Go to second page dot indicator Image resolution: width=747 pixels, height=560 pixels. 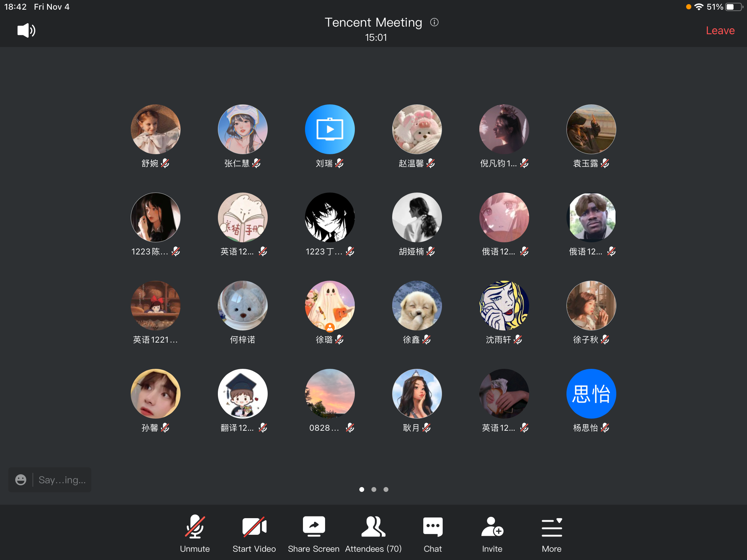[374, 489]
